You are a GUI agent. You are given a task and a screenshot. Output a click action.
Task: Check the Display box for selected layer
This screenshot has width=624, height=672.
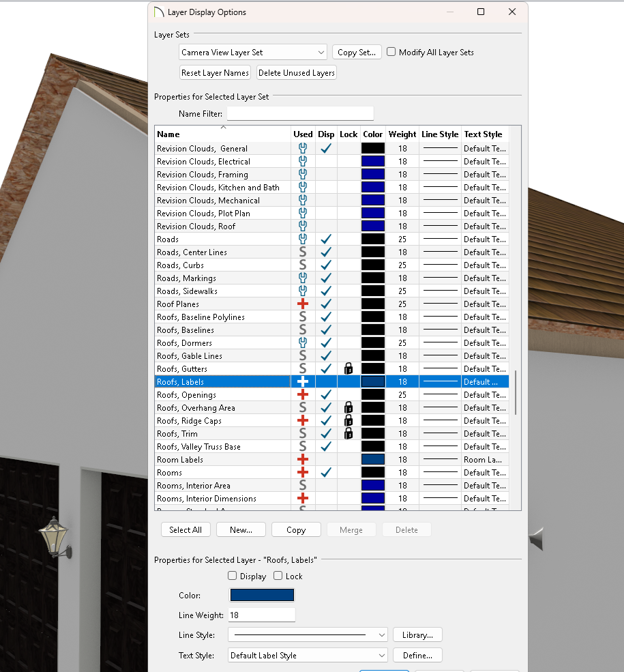tap(233, 576)
